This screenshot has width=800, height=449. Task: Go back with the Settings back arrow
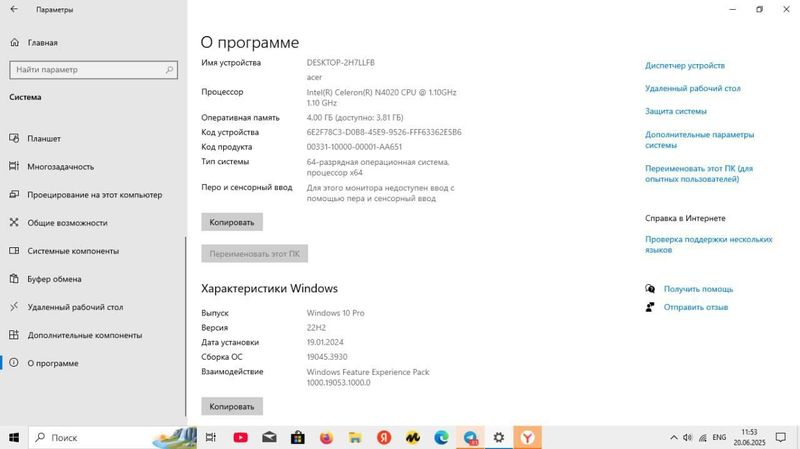click(14, 9)
